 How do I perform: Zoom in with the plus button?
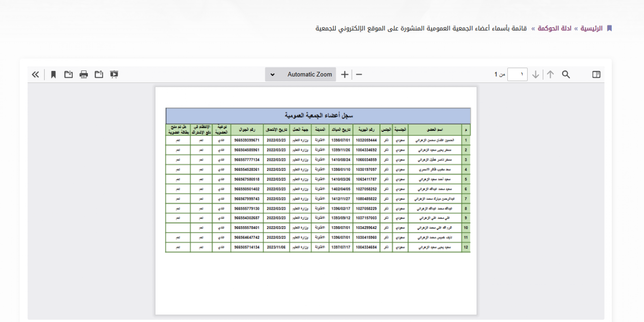(x=345, y=74)
